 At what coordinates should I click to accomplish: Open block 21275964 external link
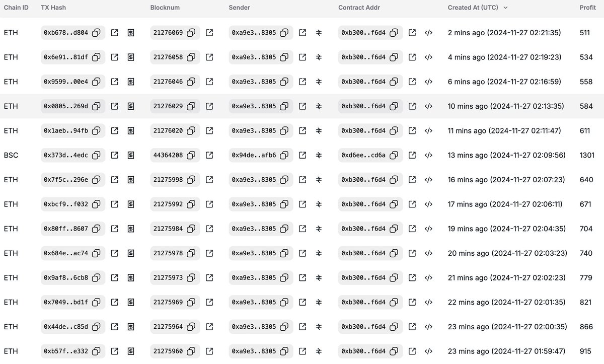pos(209,327)
